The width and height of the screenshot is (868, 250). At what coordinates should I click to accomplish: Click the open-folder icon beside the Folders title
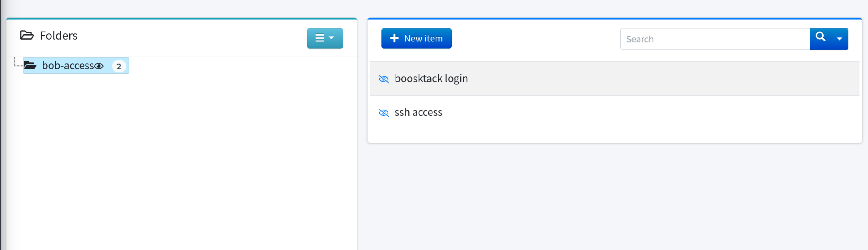[x=27, y=35]
